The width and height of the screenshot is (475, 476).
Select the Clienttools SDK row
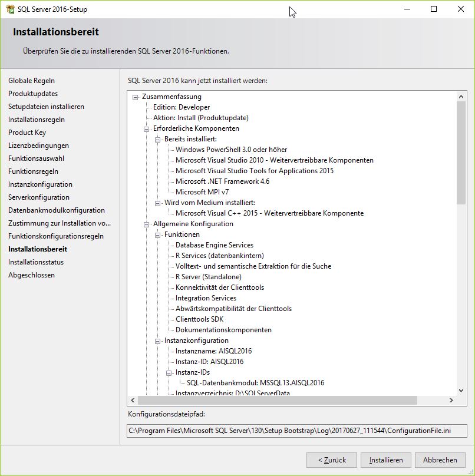(x=199, y=319)
